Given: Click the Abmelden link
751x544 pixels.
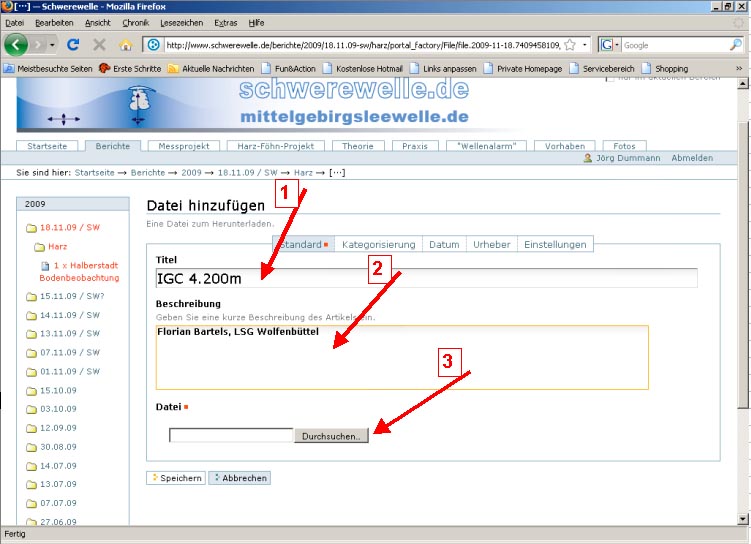Looking at the screenshot, I should pyautogui.click(x=692, y=158).
